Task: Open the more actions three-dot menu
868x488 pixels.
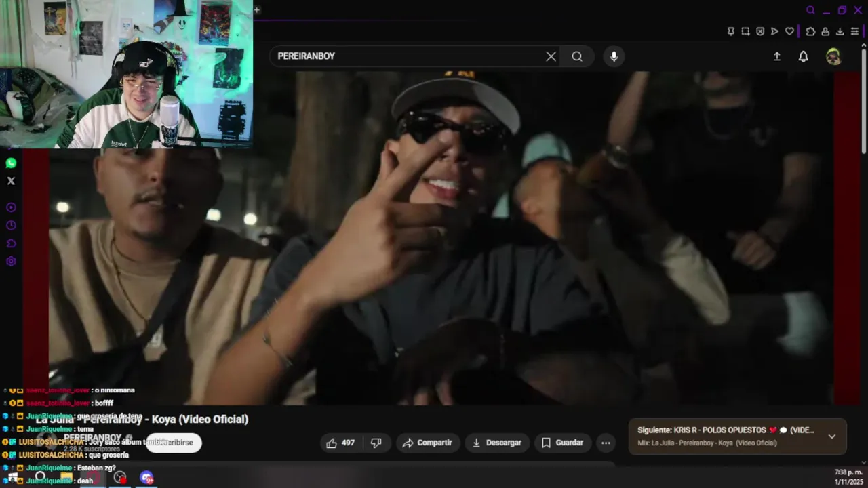Action: pos(606,443)
